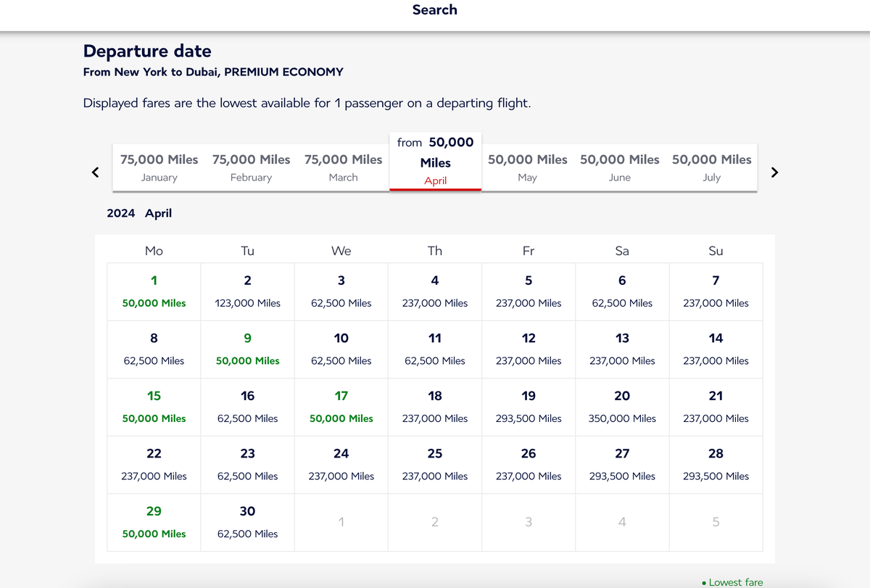
Task: Click the right arrow to view later months
Action: [x=774, y=172]
